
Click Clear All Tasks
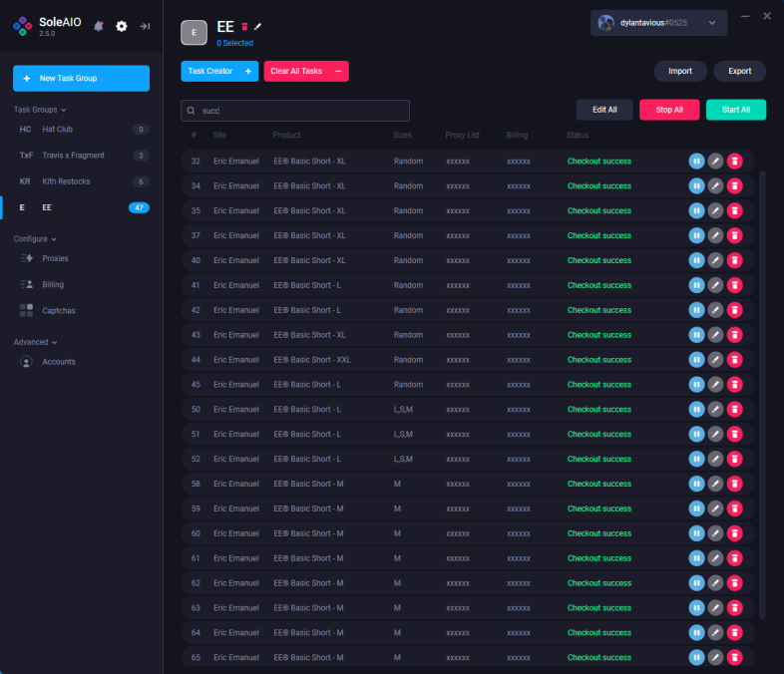tap(306, 71)
